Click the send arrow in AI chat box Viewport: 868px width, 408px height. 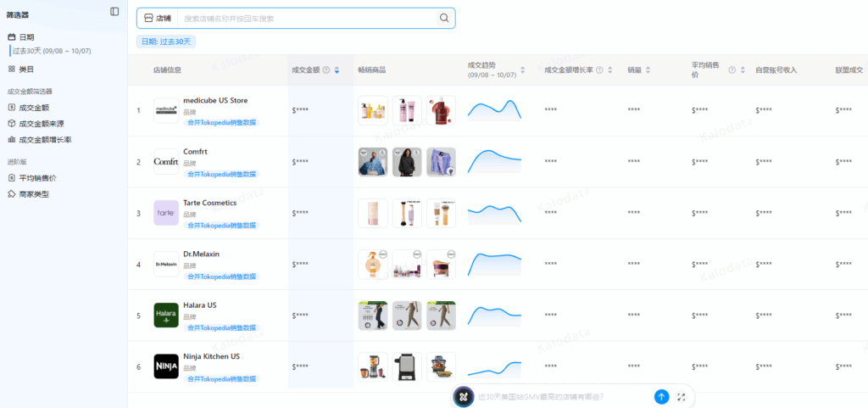[x=661, y=396]
